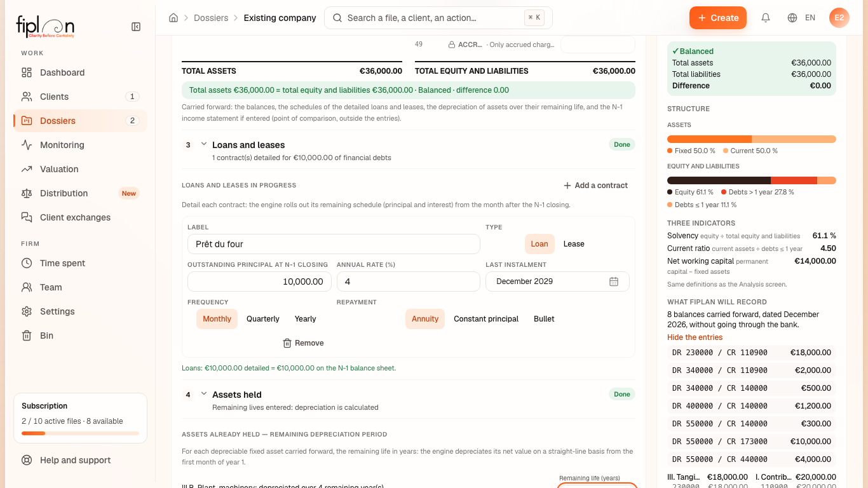868x488 pixels.
Task: Select the Loan contract type
Action: [539, 244]
